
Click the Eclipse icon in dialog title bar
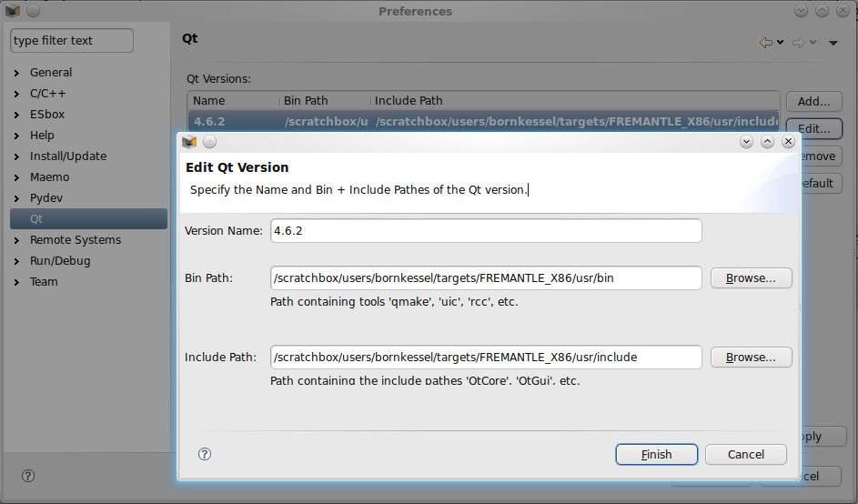[x=189, y=142]
